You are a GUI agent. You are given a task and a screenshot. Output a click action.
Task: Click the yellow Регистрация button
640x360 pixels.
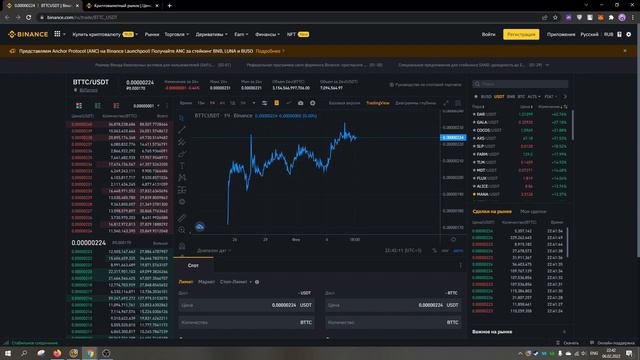tap(521, 34)
